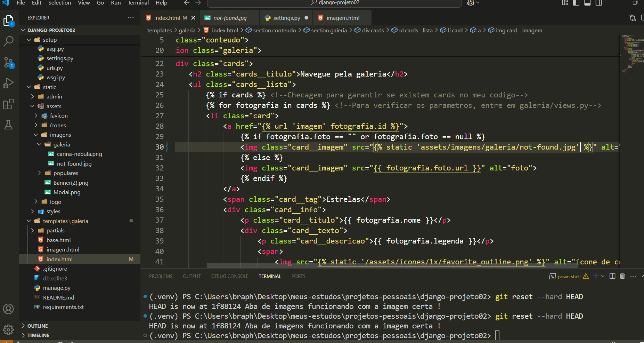Toggle Primary Side Bar visibility
Viewport: 644px width, 343px height.
click(576, 3)
